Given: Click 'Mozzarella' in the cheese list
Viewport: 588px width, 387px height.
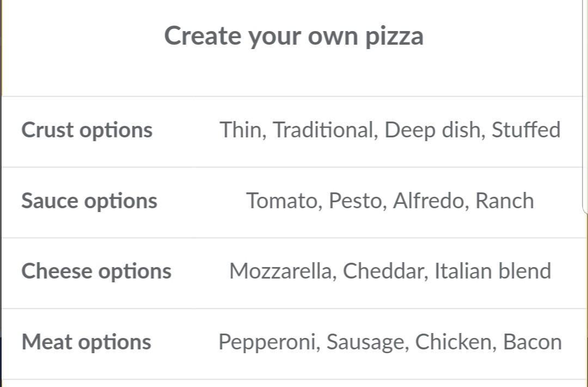Looking at the screenshot, I should coord(280,271).
